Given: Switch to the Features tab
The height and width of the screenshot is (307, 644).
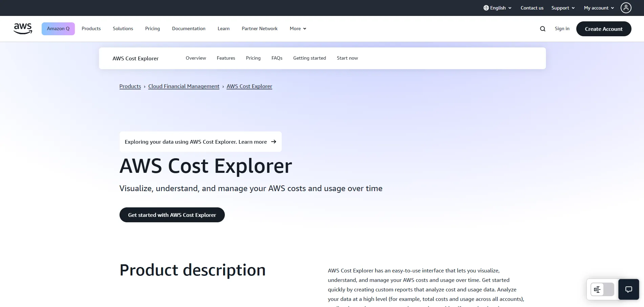Looking at the screenshot, I should click(x=226, y=58).
